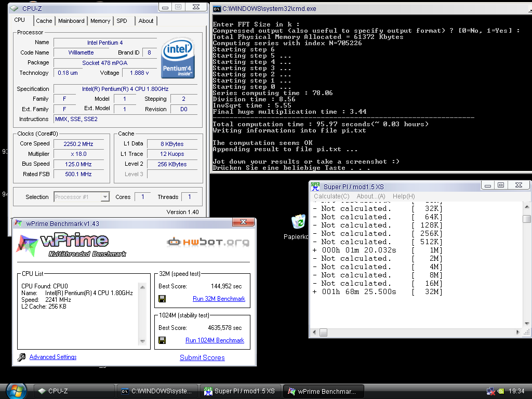Click the Voltage value 1.888 v
The width and height of the screenshot is (532, 399).
point(139,73)
